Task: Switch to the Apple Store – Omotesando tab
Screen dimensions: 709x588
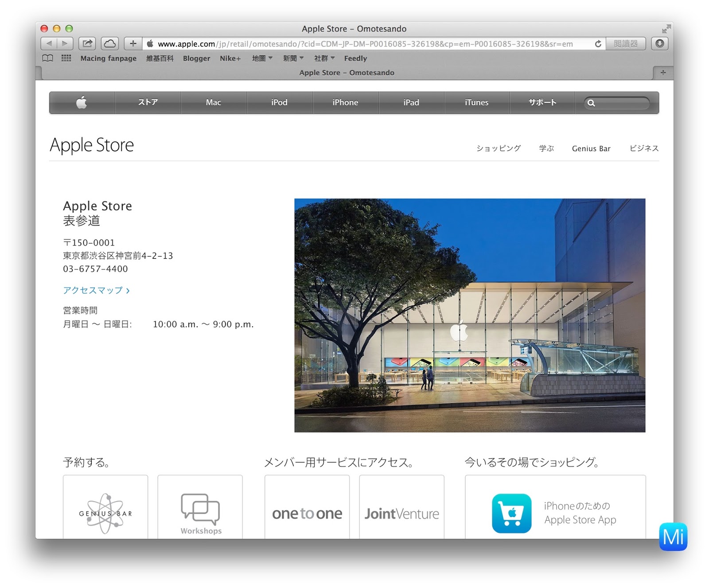Action: 346,72
